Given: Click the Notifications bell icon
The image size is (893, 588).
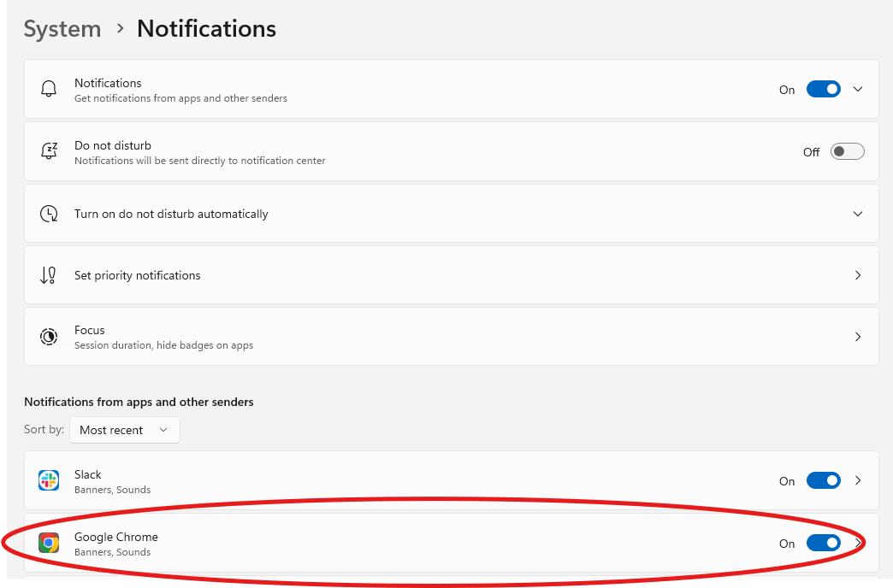Looking at the screenshot, I should [49, 90].
